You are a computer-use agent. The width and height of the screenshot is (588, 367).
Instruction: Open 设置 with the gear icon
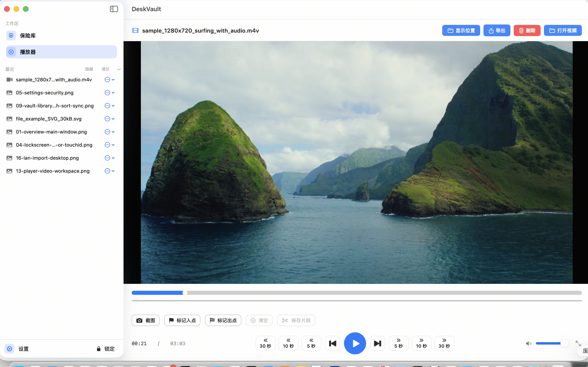click(x=10, y=349)
